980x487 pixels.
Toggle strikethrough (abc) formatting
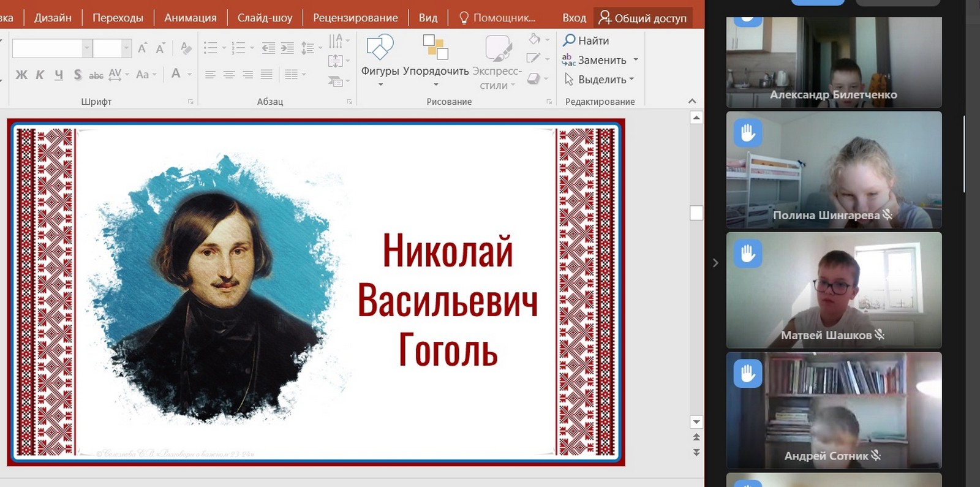[96, 75]
